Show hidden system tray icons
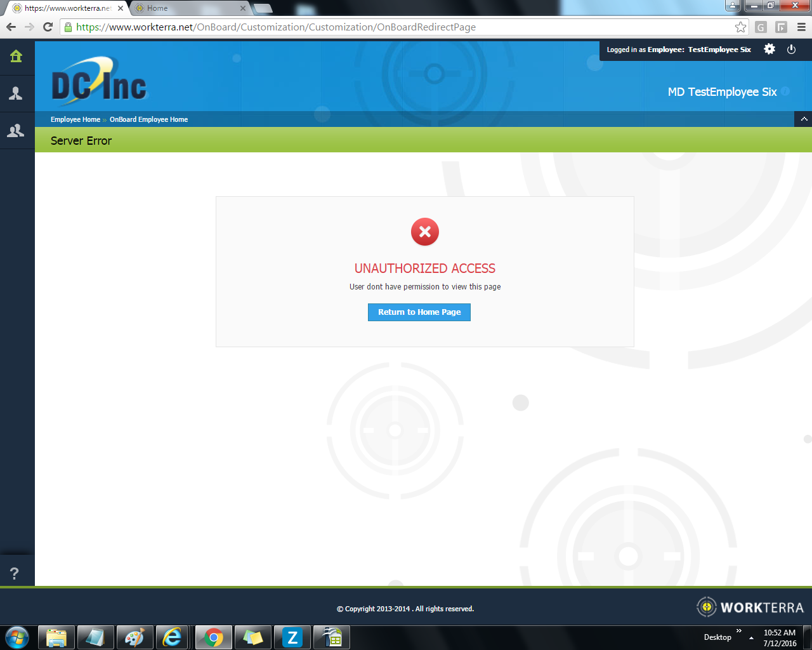The height and width of the screenshot is (650, 812). pyautogui.click(x=751, y=637)
